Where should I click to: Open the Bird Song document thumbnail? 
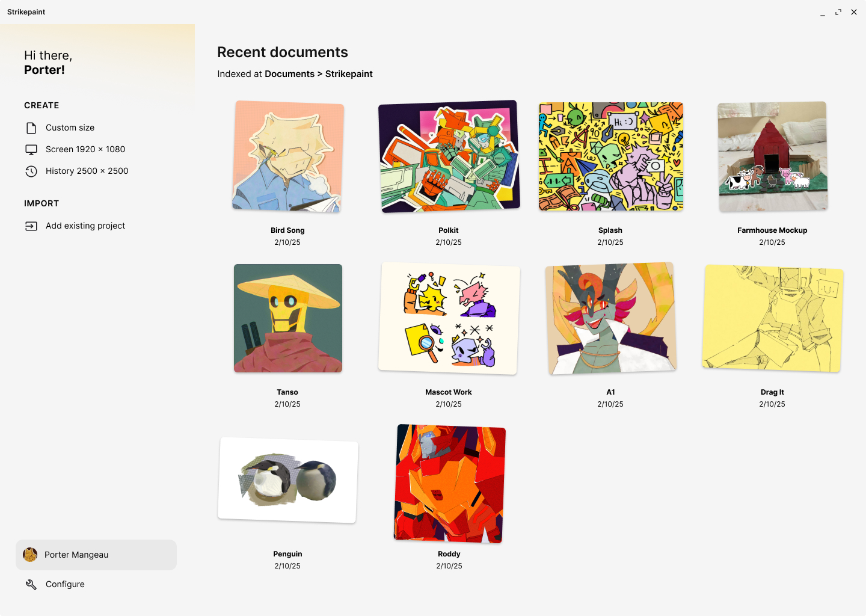coord(288,156)
